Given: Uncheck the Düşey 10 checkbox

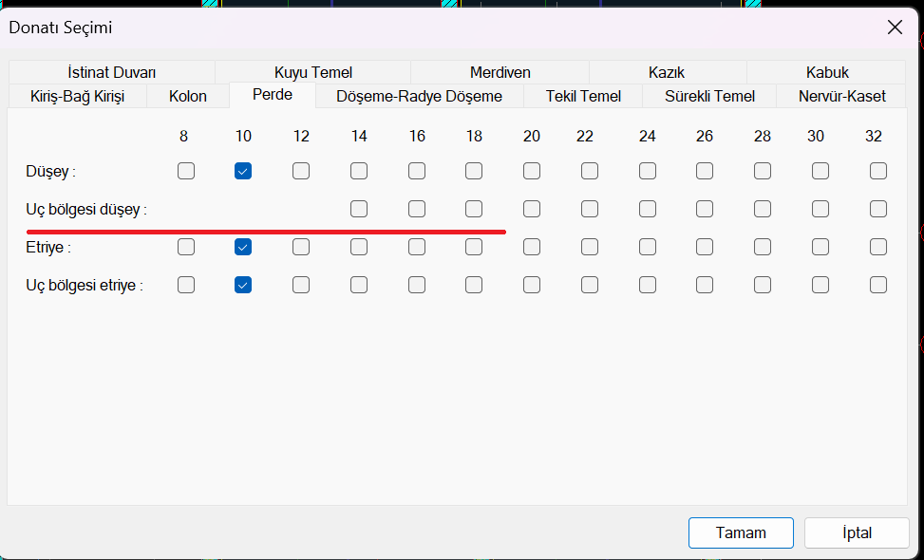Looking at the screenshot, I should pos(243,171).
